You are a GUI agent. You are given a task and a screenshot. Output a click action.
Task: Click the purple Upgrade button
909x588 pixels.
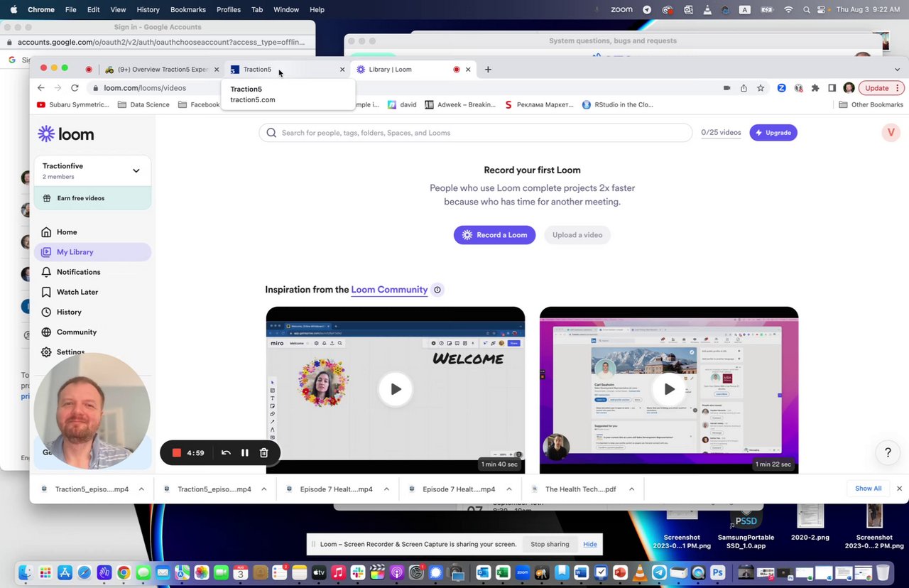coord(773,133)
